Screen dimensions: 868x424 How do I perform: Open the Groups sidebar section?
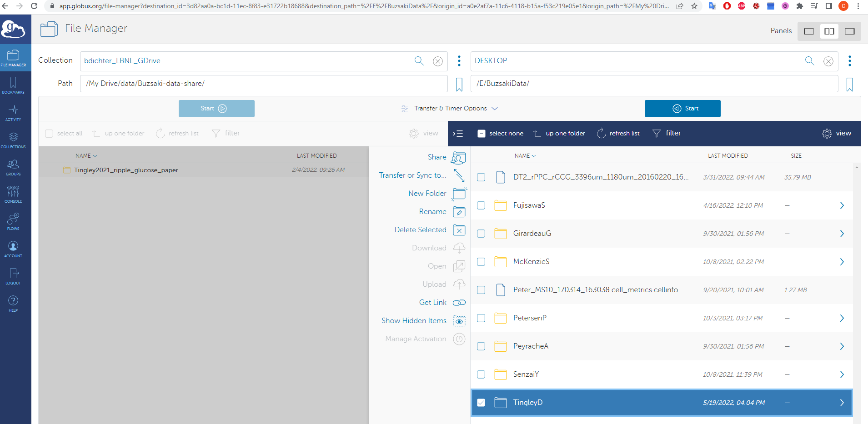click(13, 167)
